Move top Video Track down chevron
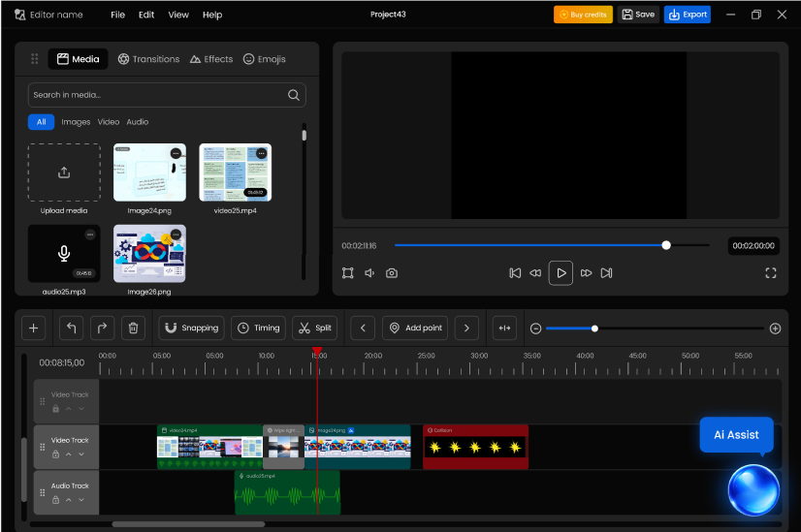This screenshot has height=532, width=801. coord(81,408)
